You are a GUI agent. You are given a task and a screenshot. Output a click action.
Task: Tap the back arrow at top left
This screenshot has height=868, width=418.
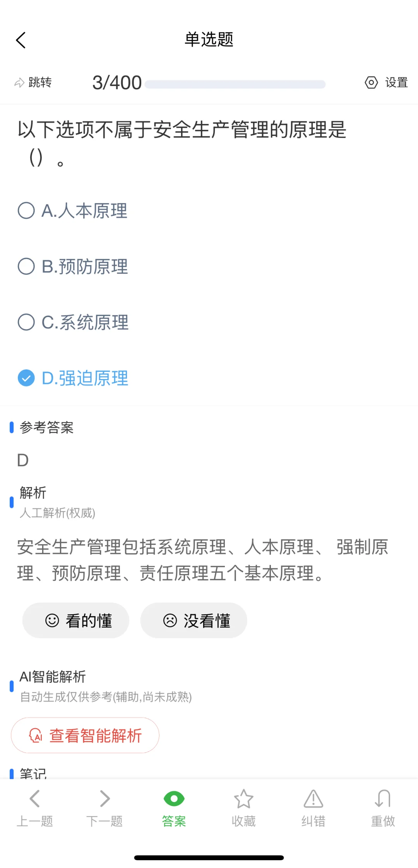pyautogui.click(x=21, y=40)
